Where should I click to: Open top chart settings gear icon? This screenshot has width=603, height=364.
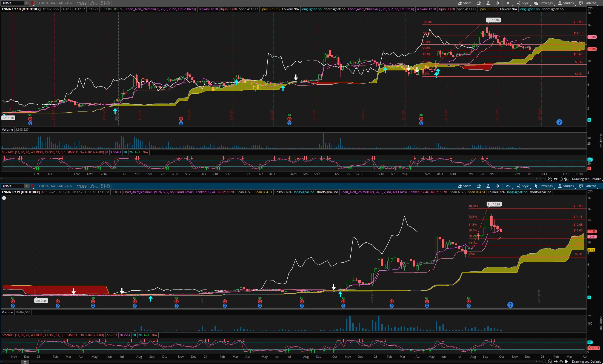coord(498,3)
